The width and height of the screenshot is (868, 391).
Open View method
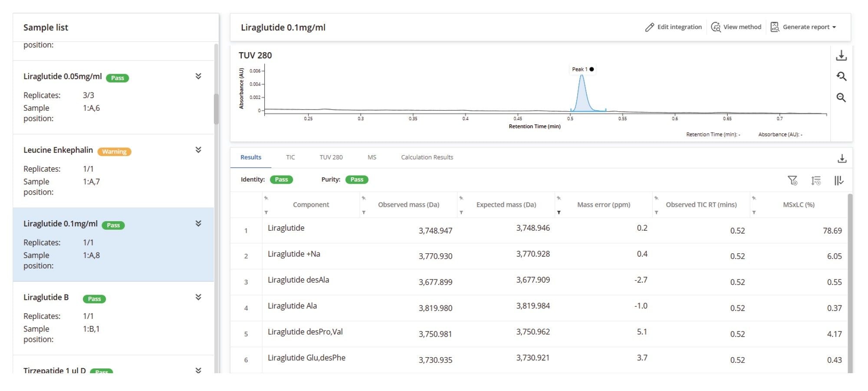tap(736, 27)
